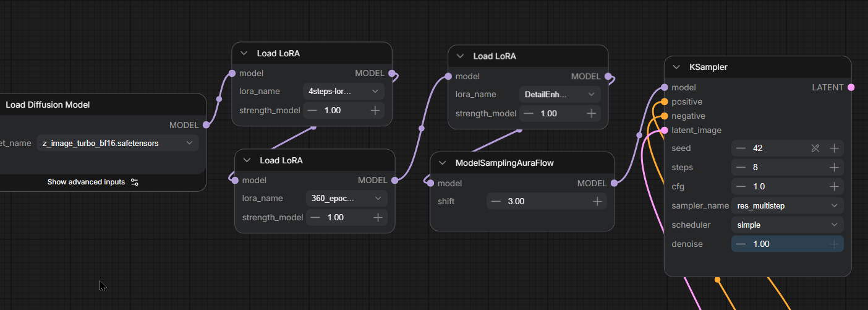Screen dimensions: 868x310
Task: Click the link midpoint entering KSampler's model input
Action: tap(639, 134)
